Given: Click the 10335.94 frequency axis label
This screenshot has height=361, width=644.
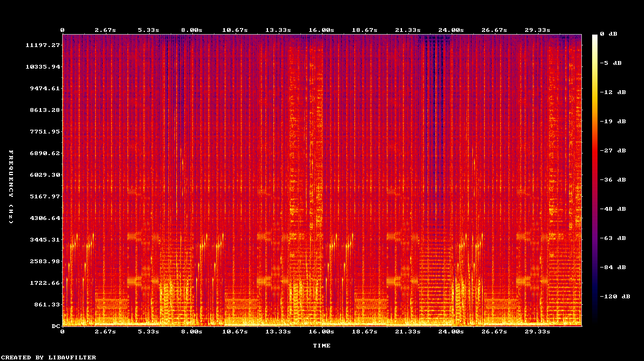Looking at the screenshot, I should [43, 66].
